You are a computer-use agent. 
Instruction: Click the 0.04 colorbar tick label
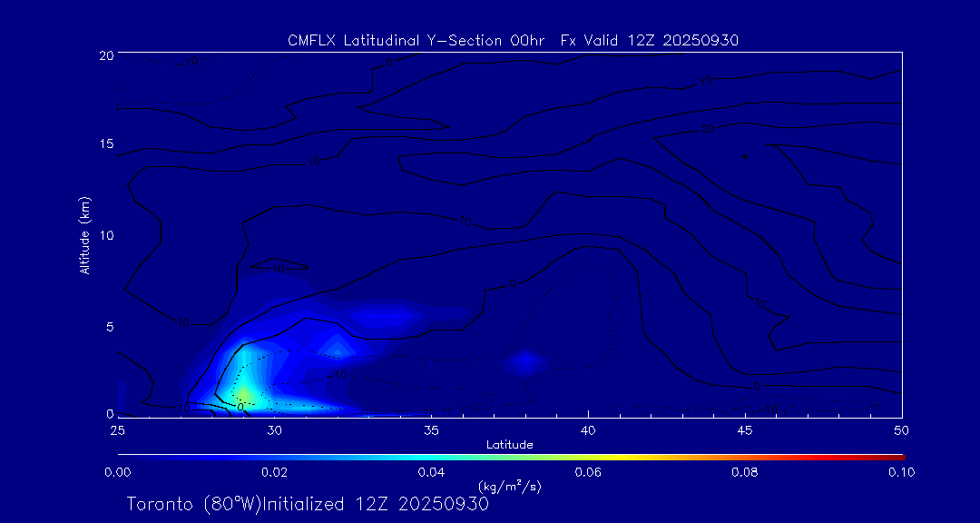pyautogui.click(x=431, y=472)
